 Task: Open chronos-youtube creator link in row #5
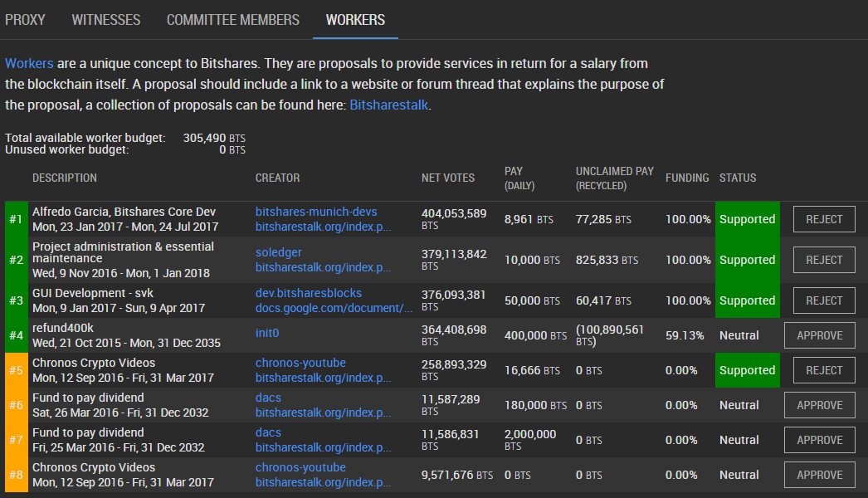300,363
